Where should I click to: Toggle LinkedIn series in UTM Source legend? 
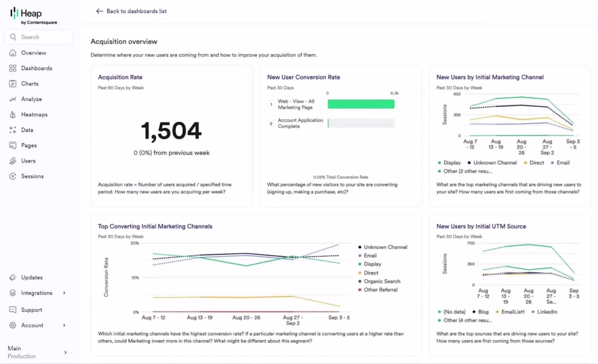547,312
